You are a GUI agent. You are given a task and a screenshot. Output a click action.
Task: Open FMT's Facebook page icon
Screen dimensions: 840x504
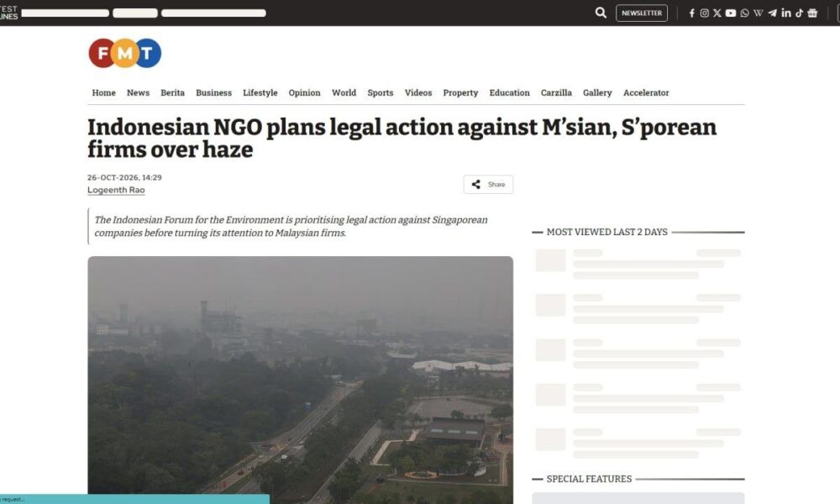click(x=691, y=13)
